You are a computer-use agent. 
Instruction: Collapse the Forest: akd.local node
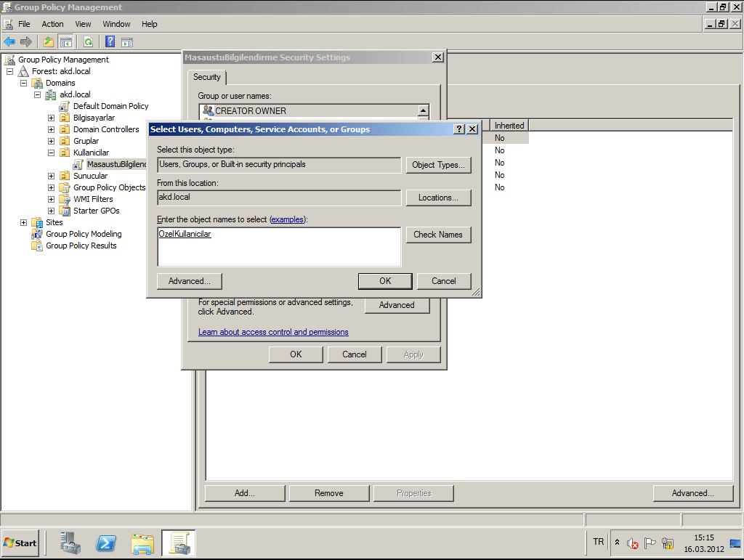(9, 72)
